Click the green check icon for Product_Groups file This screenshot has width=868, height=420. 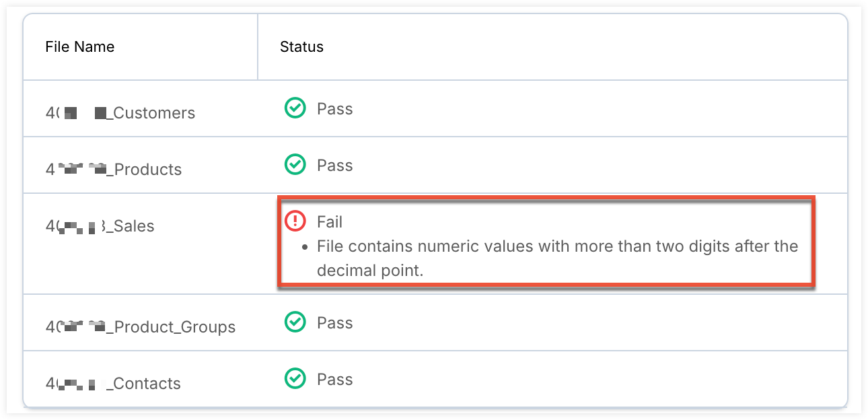pyautogui.click(x=295, y=322)
